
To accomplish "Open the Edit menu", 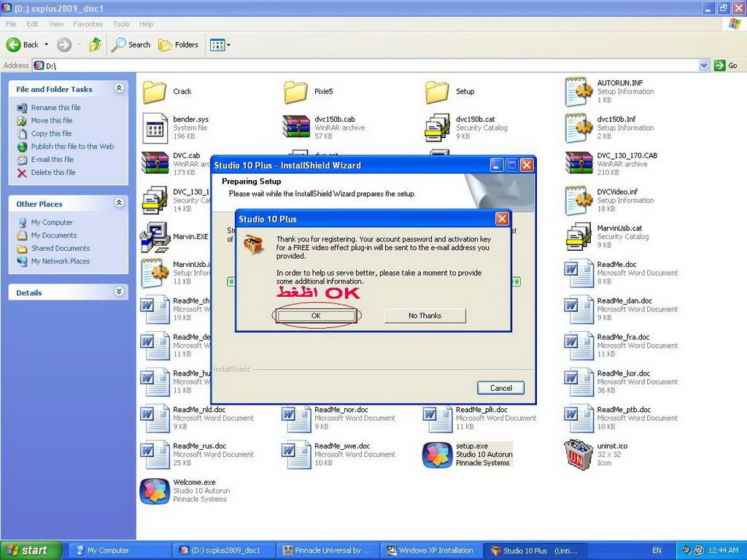I will [32, 24].
